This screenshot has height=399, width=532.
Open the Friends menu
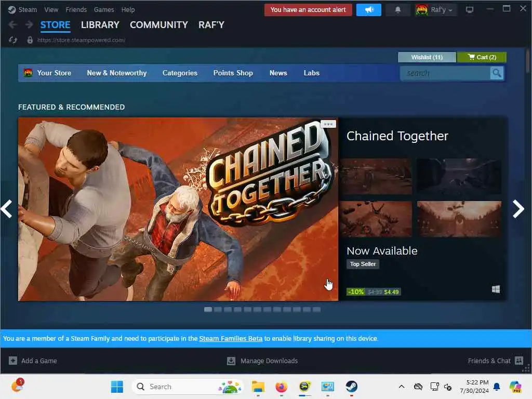point(76,9)
